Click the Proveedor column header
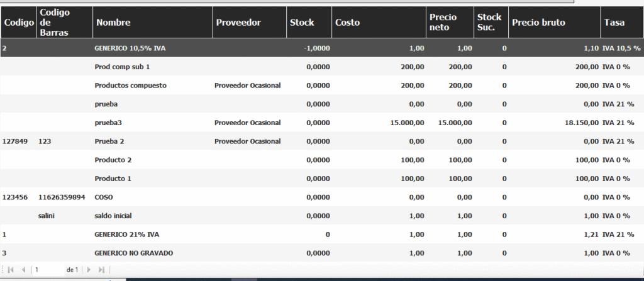 (238, 23)
